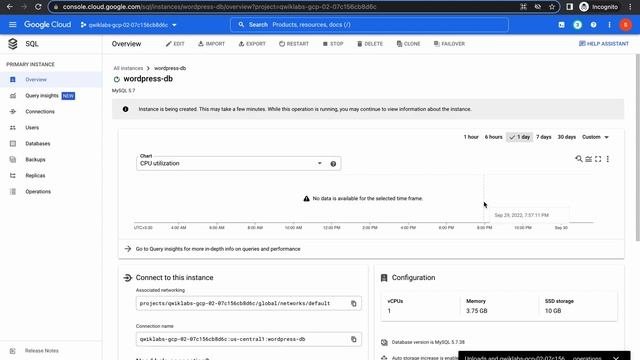Open the chart more options menu

pos(608,159)
